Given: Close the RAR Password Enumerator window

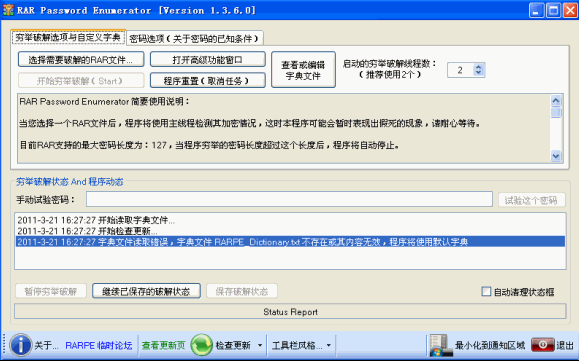Looking at the screenshot, I should click(570, 10).
